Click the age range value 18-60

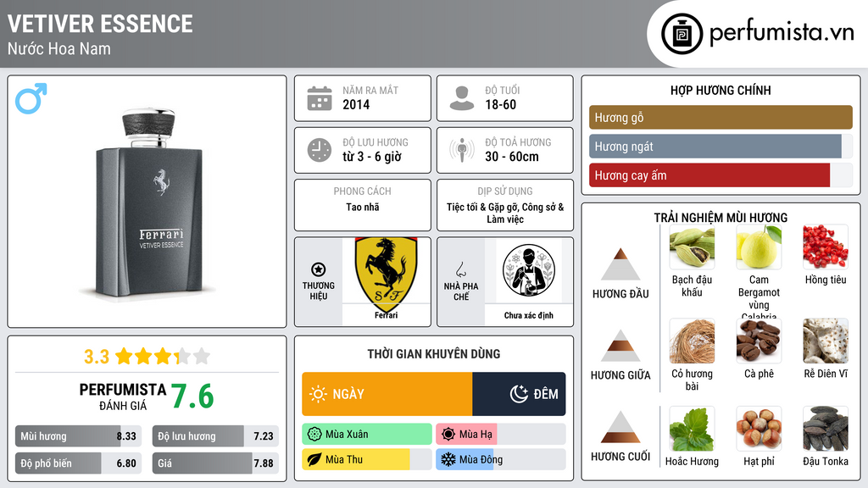[500, 104]
